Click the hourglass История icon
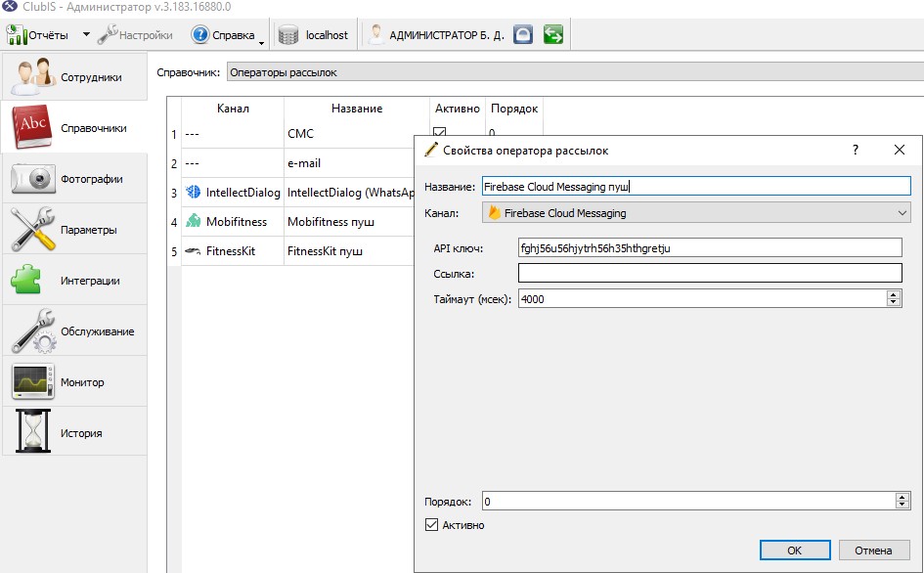 coord(33,431)
